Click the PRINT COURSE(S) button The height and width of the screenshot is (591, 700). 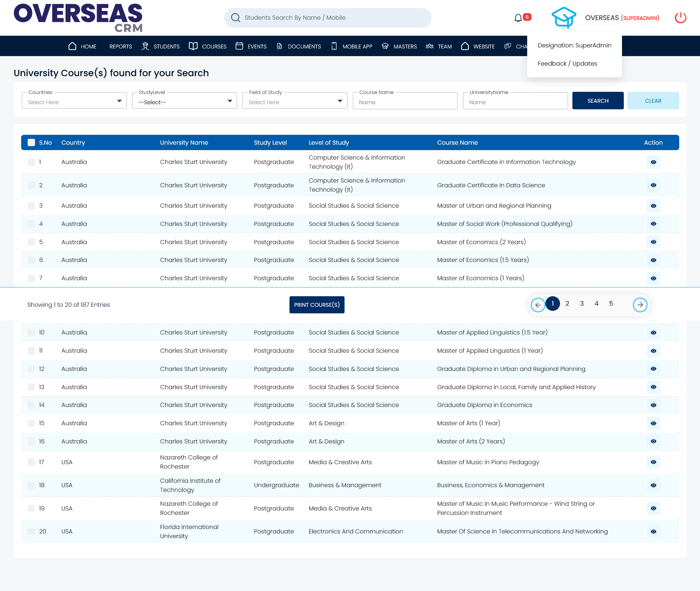(317, 305)
